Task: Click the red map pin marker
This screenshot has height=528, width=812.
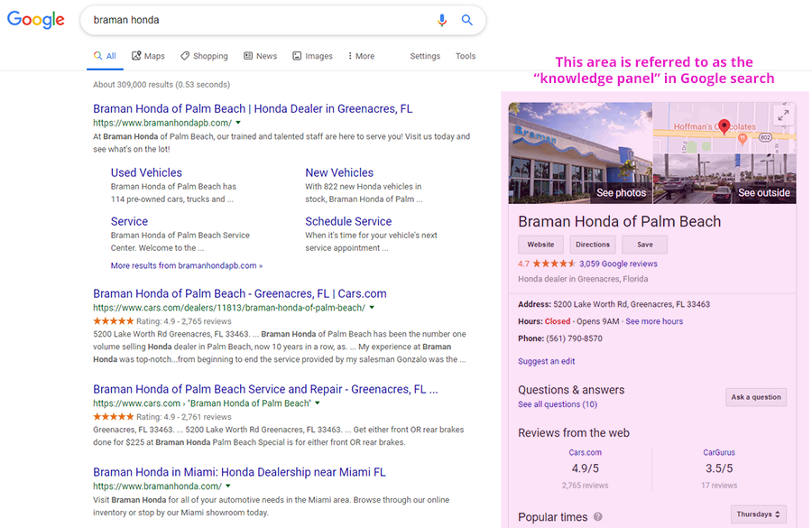Action: pyautogui.click(x=724, y=127)
